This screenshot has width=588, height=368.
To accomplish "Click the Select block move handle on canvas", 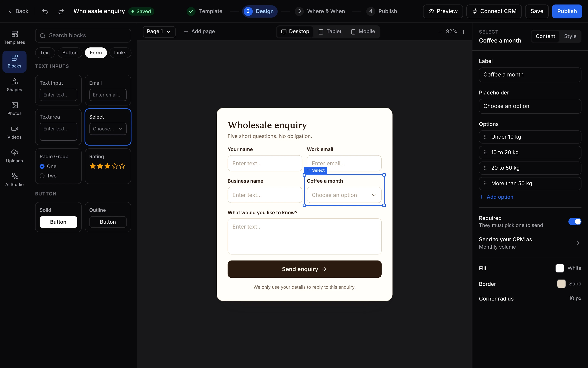I will click(308, 171).
